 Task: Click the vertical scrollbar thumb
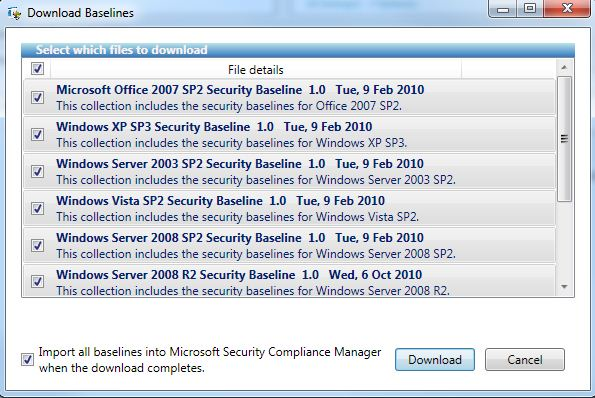(x=564, y=139)
